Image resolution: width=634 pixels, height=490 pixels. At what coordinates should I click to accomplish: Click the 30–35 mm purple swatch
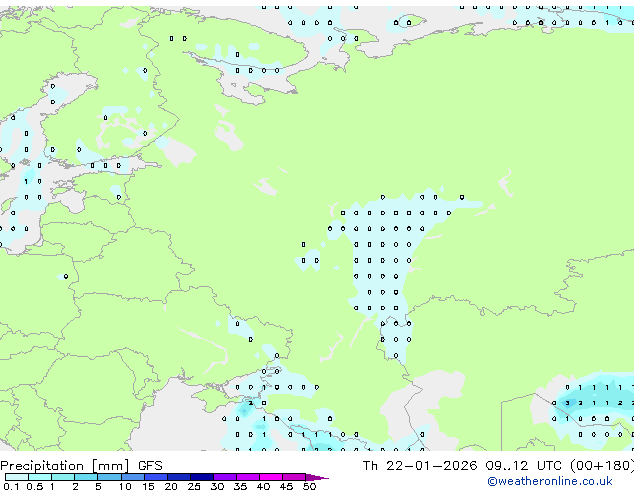pyautogui.click(x=225, y=477)
